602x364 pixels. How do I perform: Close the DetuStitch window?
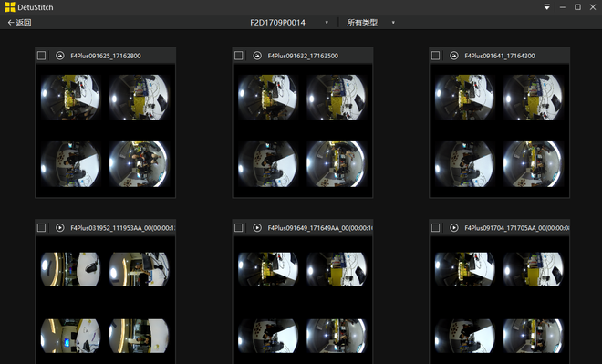coord(593,7)
